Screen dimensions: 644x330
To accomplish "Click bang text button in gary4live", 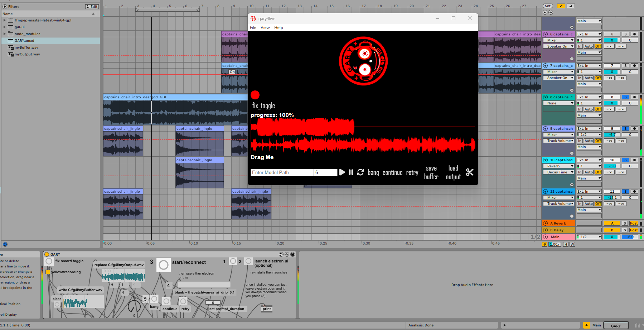I will 373,173.
